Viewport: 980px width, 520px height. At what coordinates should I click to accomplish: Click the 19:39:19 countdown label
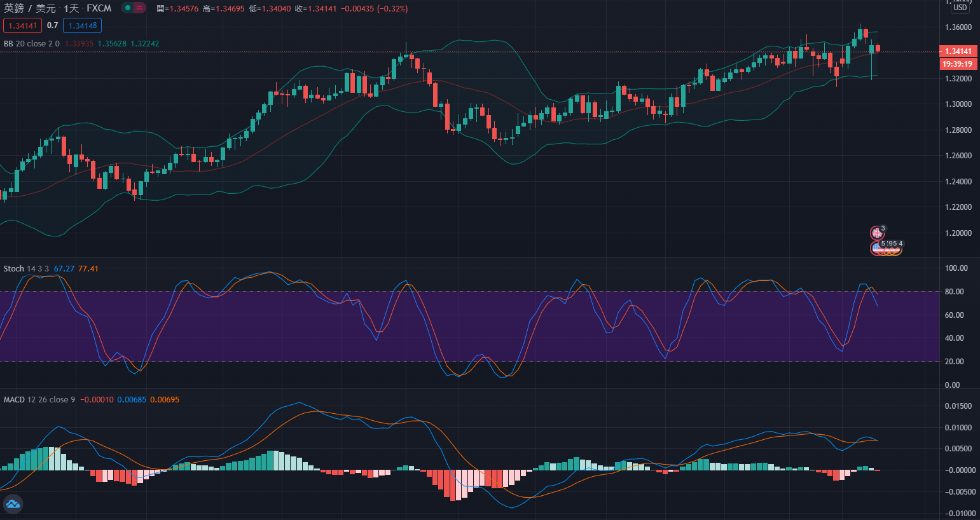(x=958, y=64)
